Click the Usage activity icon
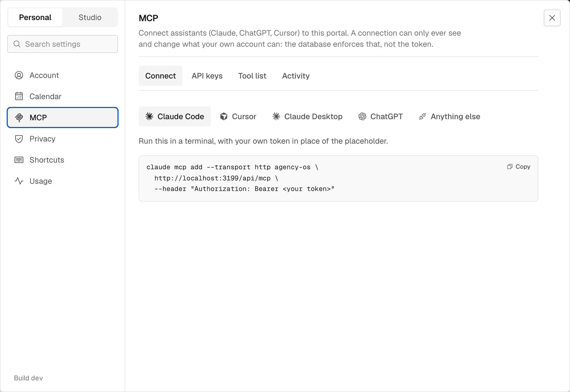The image size is (570, 392). tap(19, 181)
